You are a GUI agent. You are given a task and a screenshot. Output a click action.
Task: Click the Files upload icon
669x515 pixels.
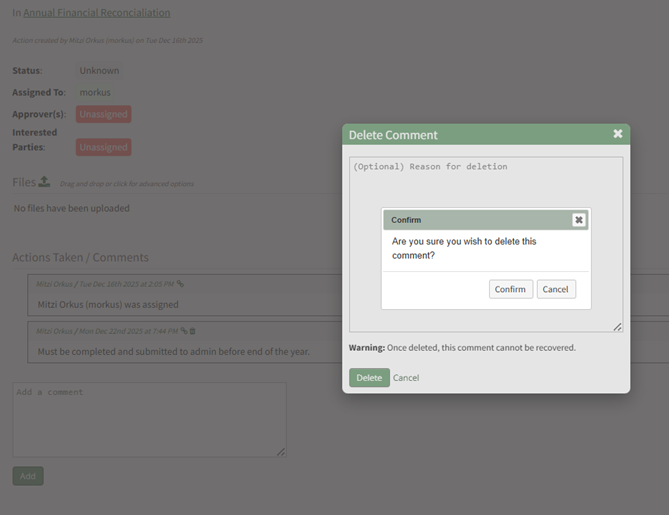point(44,182)
